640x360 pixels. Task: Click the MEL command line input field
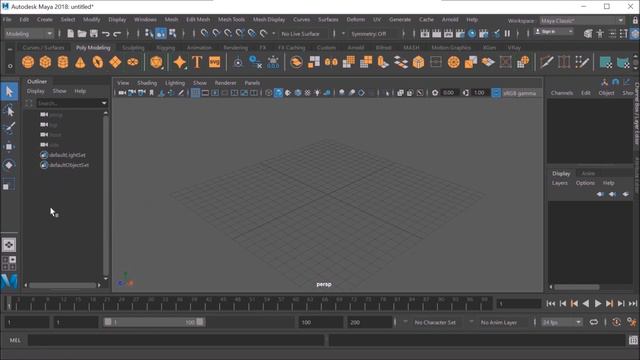(176, 340)
